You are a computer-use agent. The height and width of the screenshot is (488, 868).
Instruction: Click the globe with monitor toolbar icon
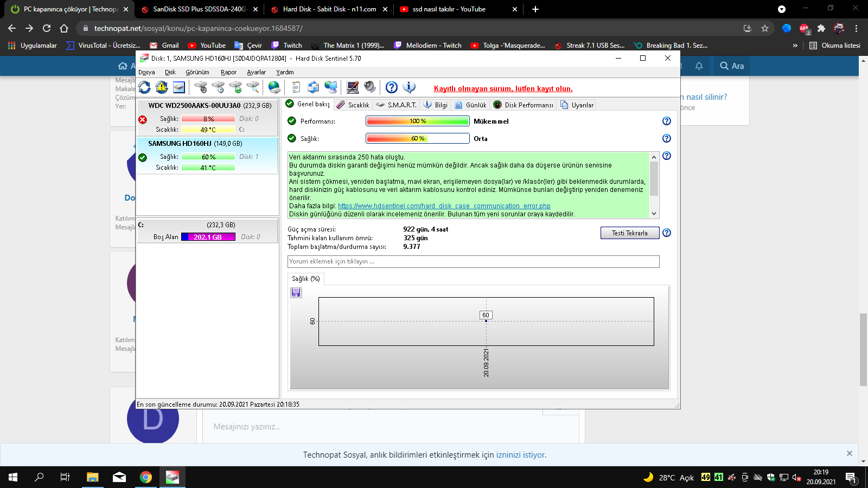tap(331, 87)
